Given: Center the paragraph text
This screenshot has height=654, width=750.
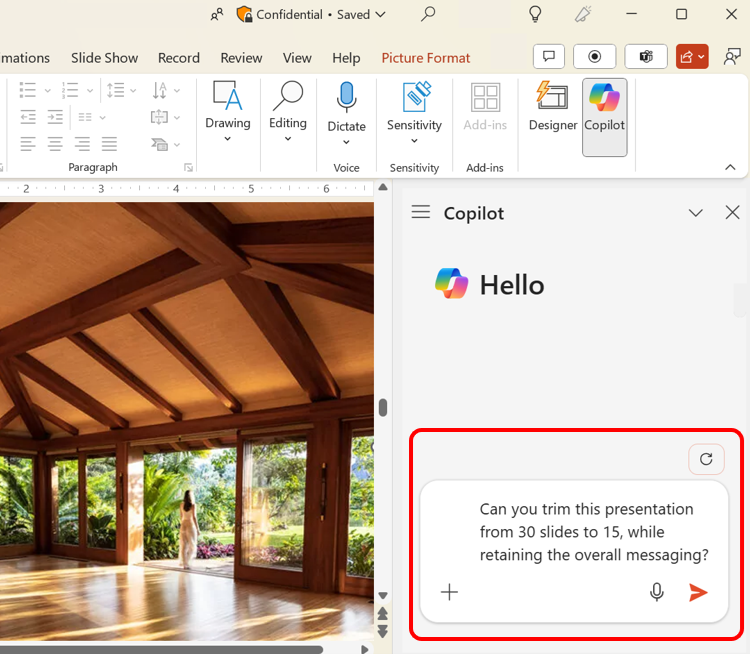Looking at the screenshot, I should click(x=55, y=144).
